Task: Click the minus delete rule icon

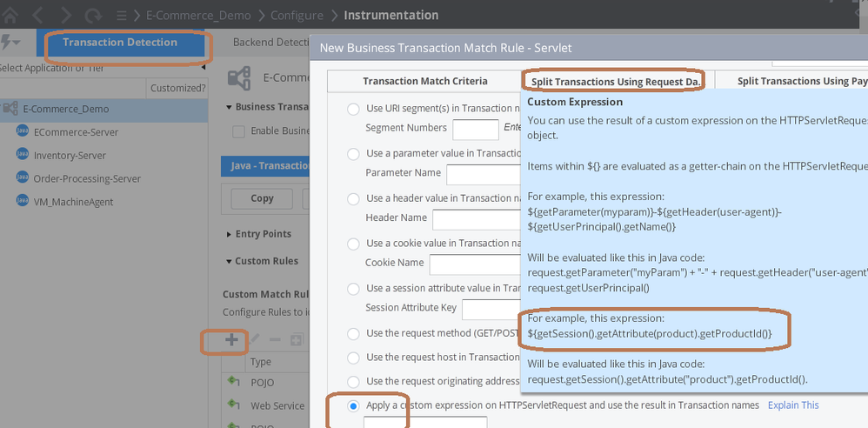Action: coord(275,340)
